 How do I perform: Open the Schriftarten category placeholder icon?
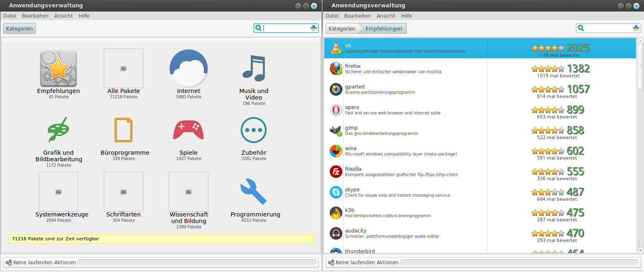click(x=124, y=192)
